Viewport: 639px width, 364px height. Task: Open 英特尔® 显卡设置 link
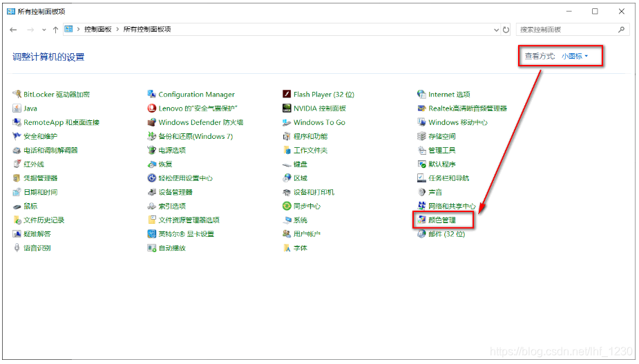[x=187, y=234]
